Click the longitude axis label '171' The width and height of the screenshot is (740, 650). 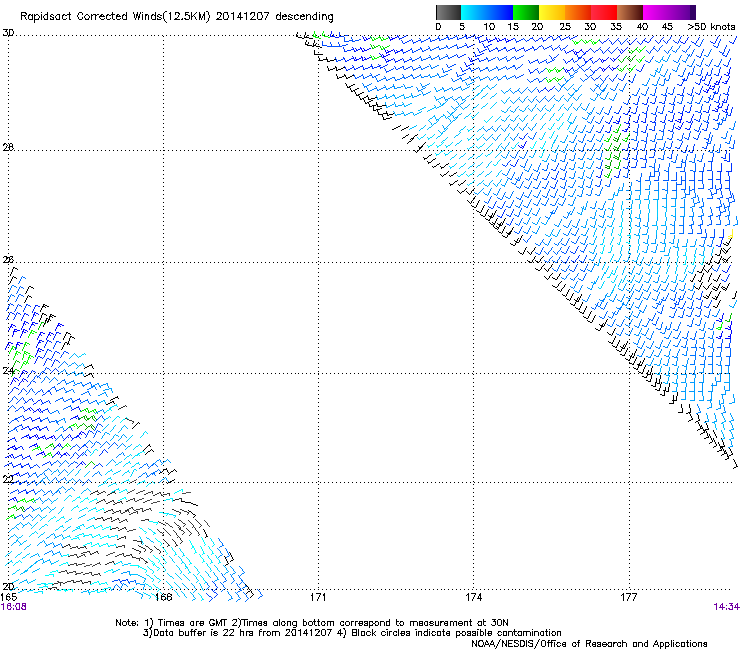[318, 597]
